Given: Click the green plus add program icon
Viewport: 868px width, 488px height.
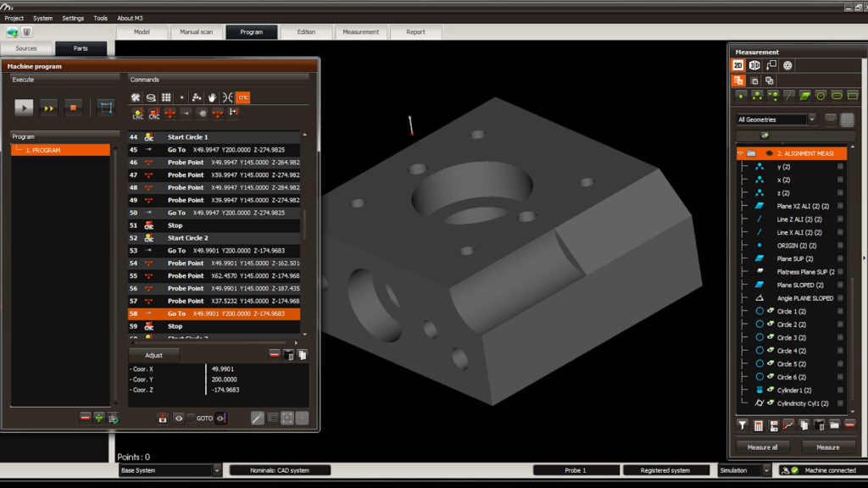Looking at the screenshot, I should (x=98, y=418).
